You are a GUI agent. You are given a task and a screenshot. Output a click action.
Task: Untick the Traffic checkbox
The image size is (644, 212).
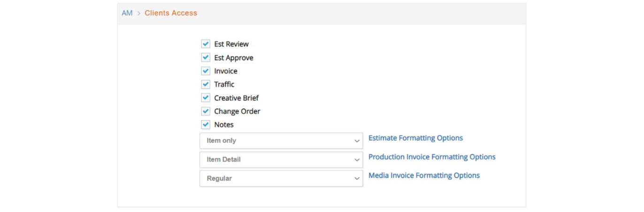pyautogui.click(x=206, y=84)
